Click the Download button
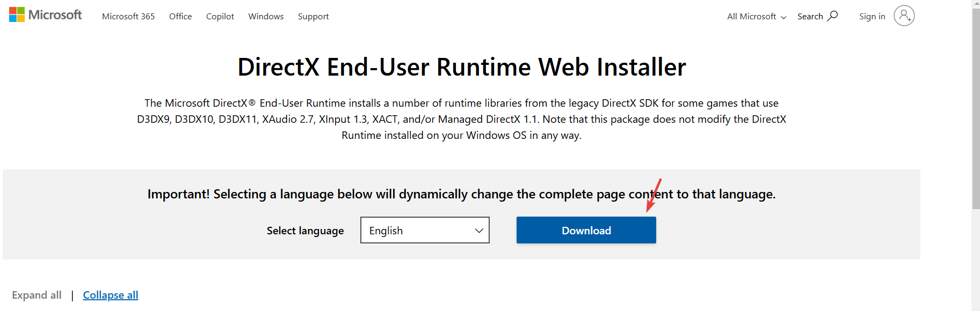This screenshot has width=980, height=311. click(585, 230)
